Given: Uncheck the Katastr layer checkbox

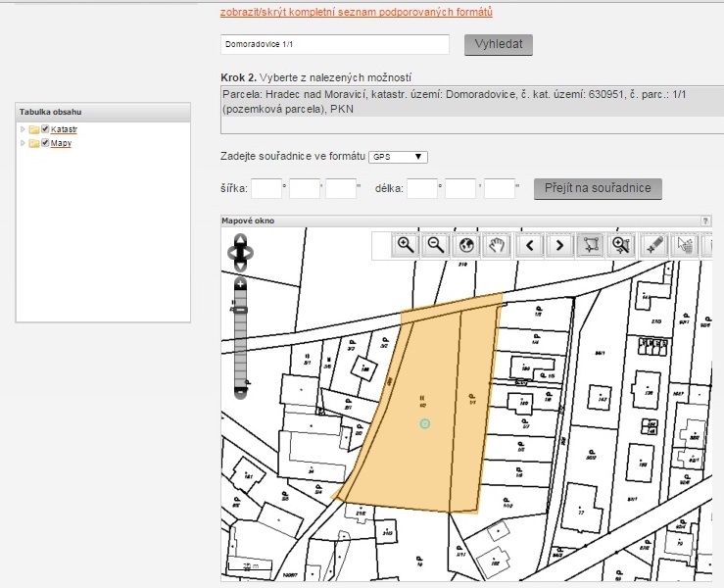Looking at the screenshot, I should [x=45, y=129].
